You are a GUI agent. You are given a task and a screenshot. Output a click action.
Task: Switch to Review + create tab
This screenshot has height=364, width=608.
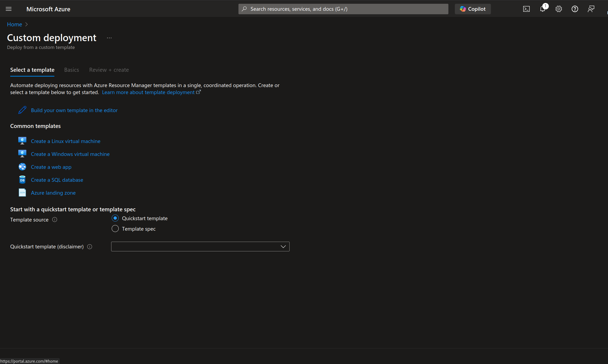(x=109, y=70)
